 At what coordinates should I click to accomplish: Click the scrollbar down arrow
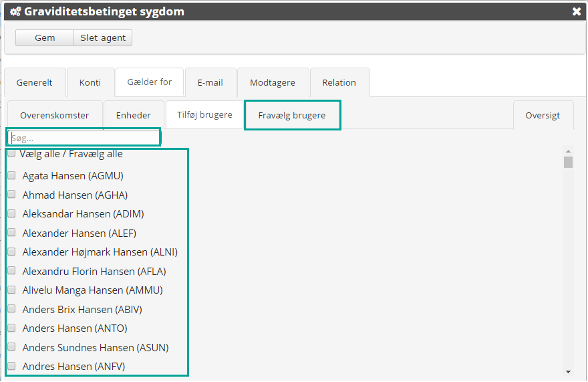point(568,371)
